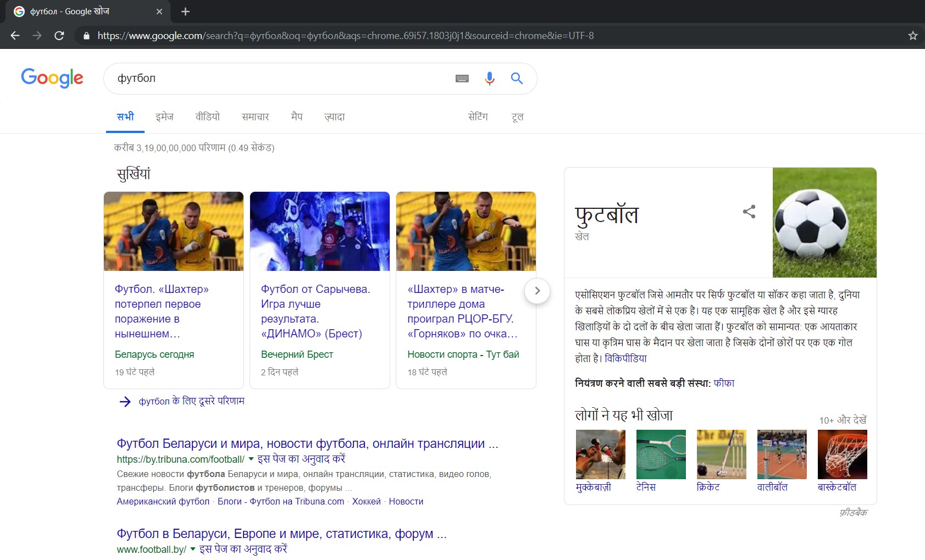Click the third news card thumbnail image
Image resolution: width=925 pixels, height=560 pixels.
point(466,231)
